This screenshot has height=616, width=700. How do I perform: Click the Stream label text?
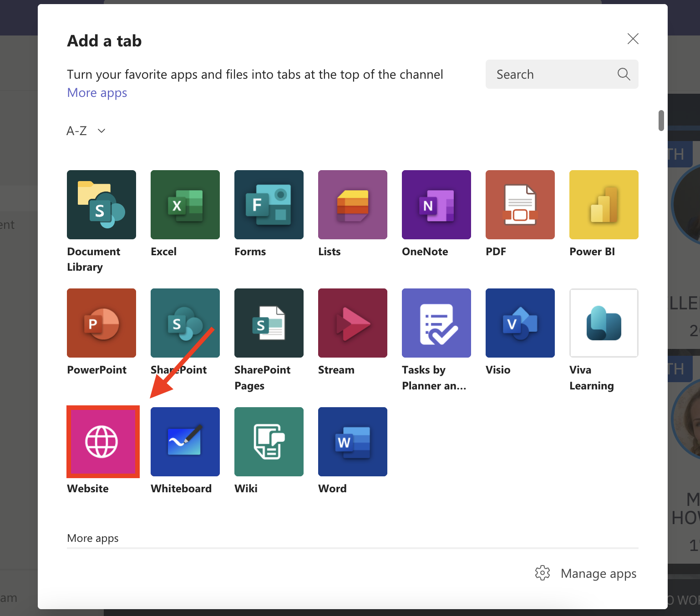click(336, 370)
